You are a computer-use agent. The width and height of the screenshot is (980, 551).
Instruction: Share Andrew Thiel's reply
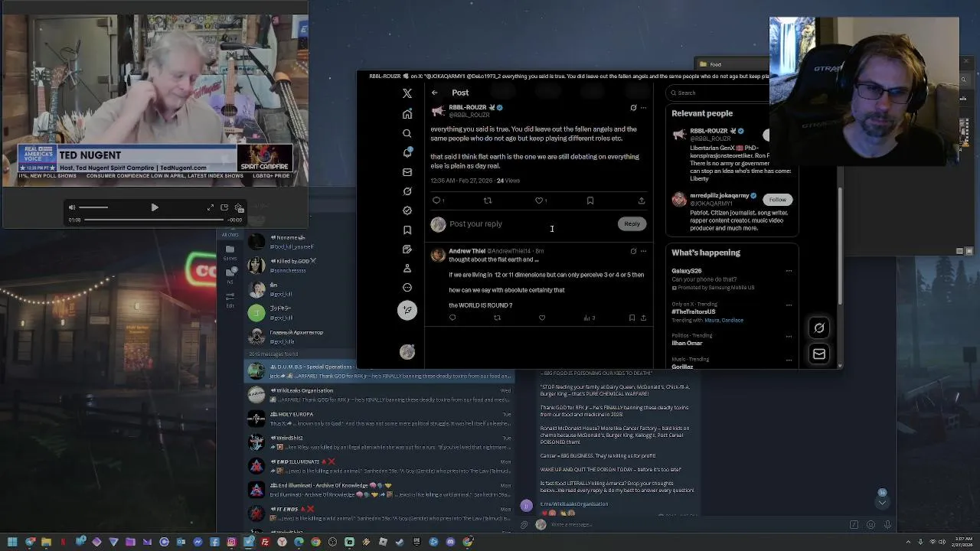tap(643, 318)
